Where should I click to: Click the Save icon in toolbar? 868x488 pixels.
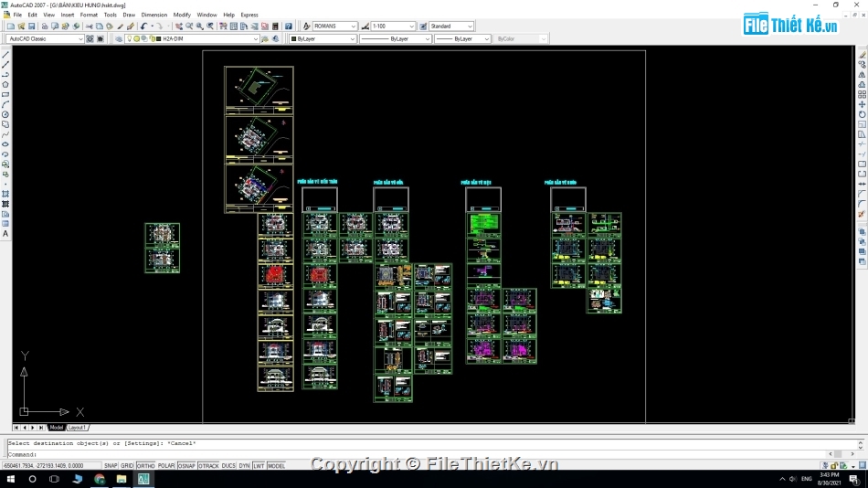32,26
